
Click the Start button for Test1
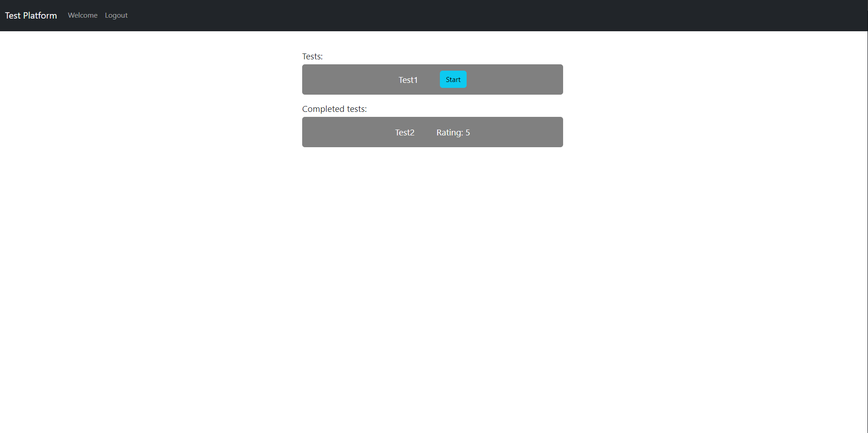coord(453,79)
